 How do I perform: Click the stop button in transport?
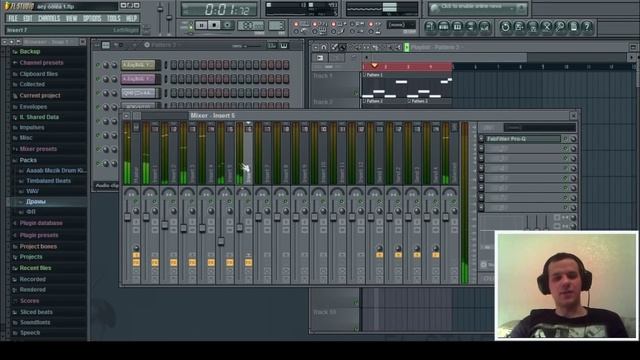[x=214, y=25]
